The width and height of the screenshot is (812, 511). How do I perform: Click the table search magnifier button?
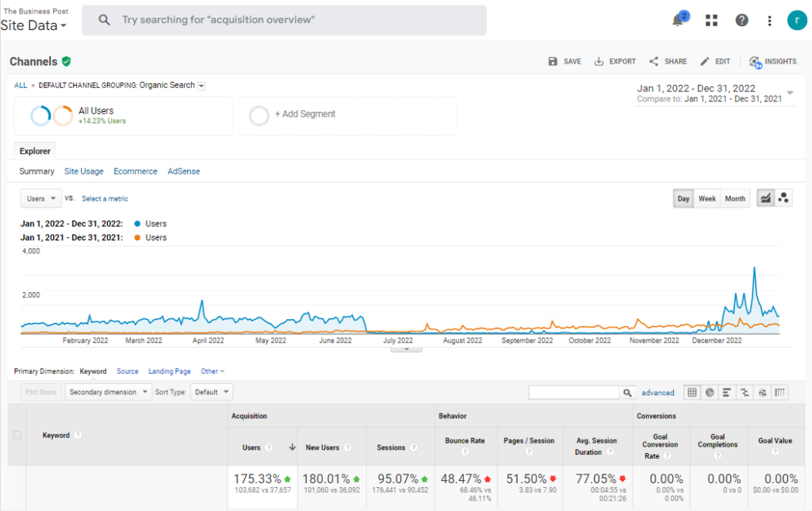pyautogui.click(x=628, y=392)
